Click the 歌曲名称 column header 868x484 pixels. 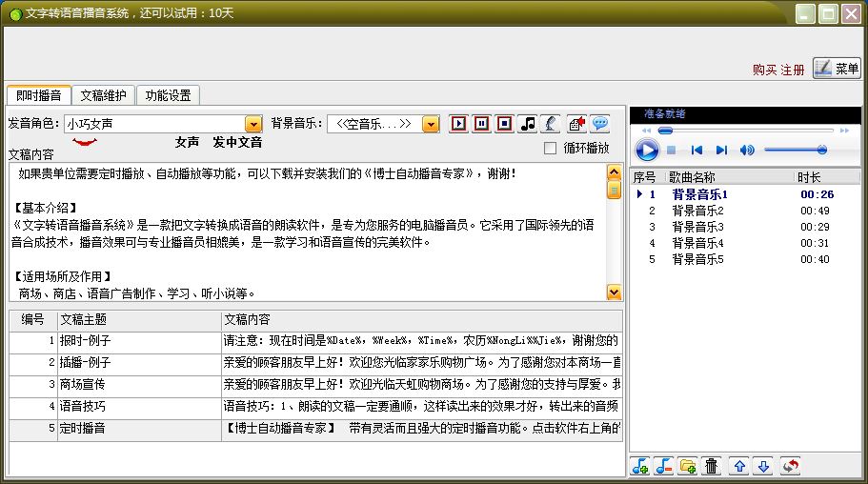coord(730,177)
